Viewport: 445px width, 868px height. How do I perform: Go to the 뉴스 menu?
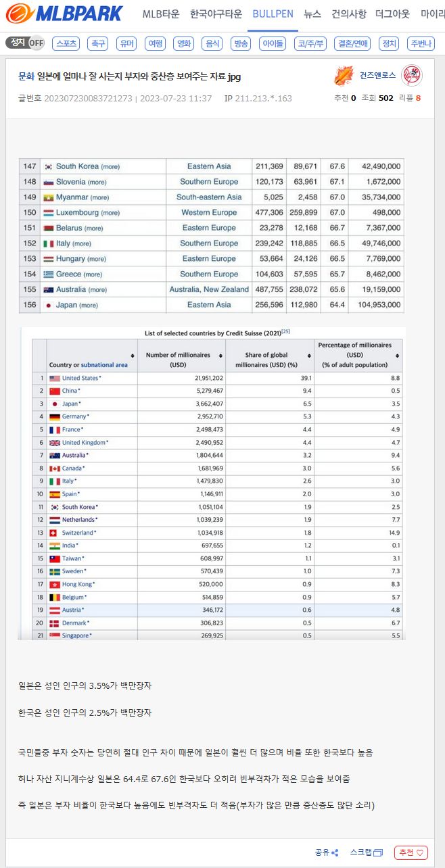[x=312, y=14]
